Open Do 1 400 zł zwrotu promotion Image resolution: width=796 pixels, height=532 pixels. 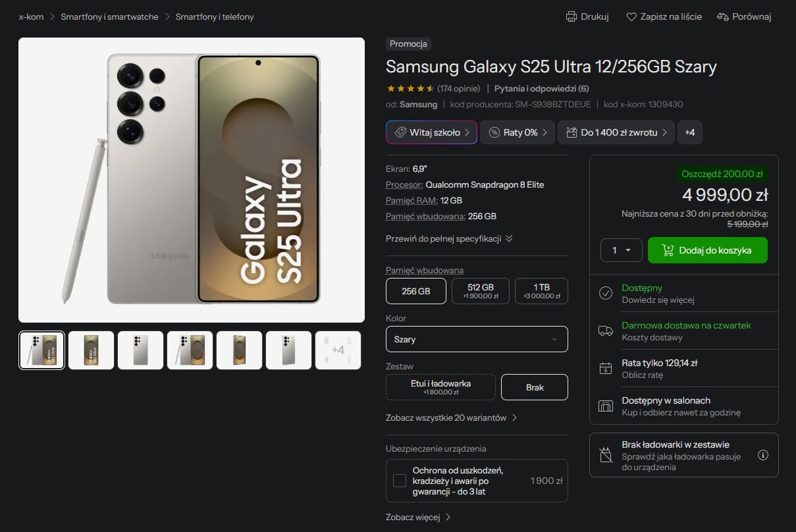pyautogui.click(x=616, y=132)
